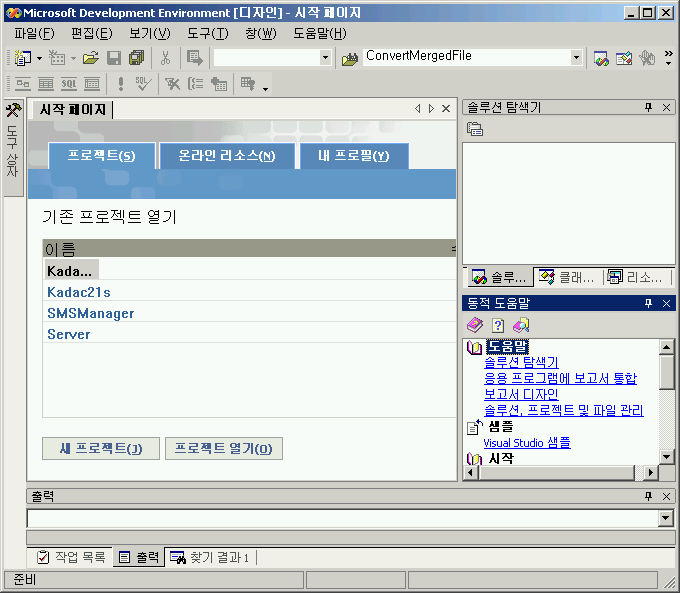The image size is (680, 593).
Task: Click the New Project toolbar icon
Action: pyautogui.click(x=23, y=58)
